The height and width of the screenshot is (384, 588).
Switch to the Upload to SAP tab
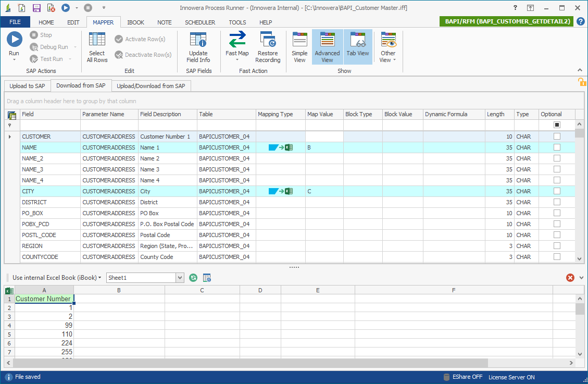click(x=27, y=86)
